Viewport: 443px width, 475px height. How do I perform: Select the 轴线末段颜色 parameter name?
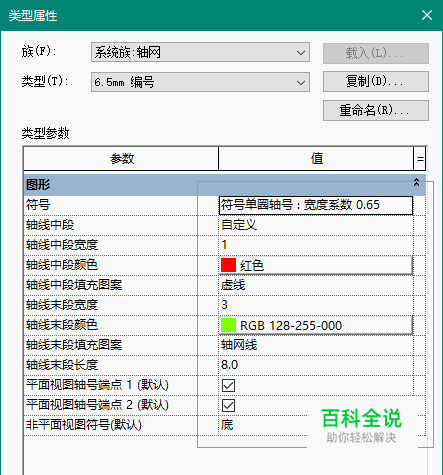click(x=121, y=325)
